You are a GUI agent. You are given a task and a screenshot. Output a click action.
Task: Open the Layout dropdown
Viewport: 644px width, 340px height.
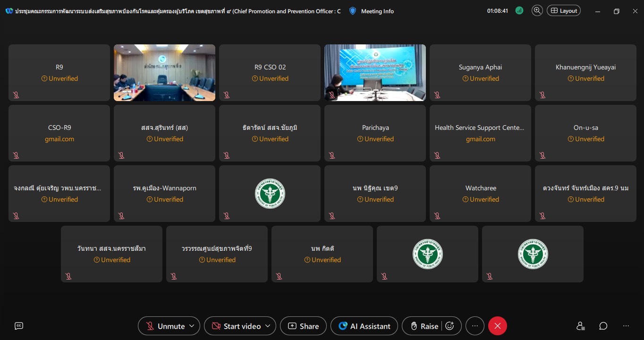(x=564, y=11)
